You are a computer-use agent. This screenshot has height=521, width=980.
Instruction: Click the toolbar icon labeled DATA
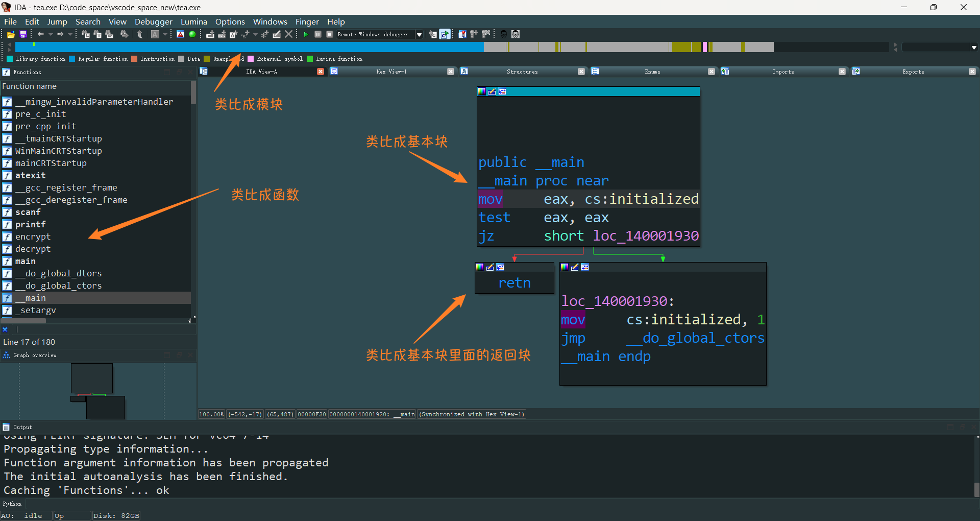pyautogui.click(x=222, y=34)
